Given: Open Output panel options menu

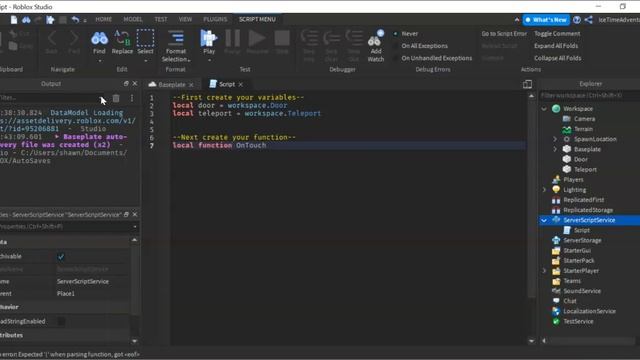Looking at the screenshot, I should click(132, 98).
